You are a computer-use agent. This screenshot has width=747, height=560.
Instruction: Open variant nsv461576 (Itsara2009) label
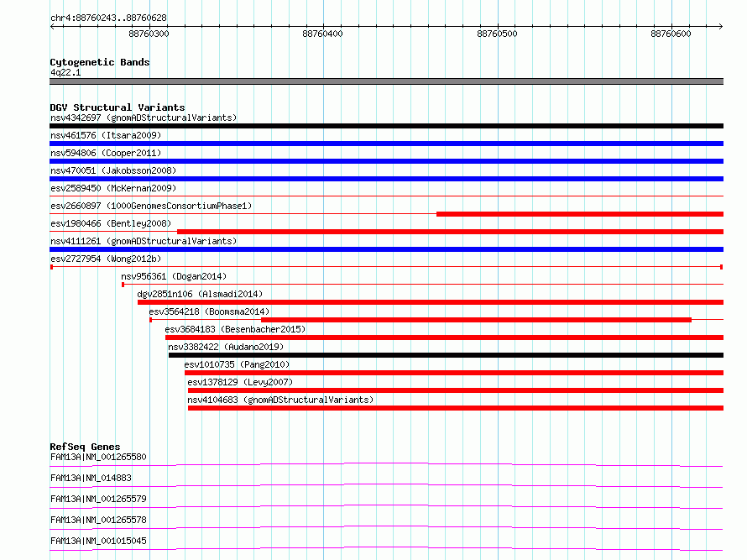[x=106, y=135]
